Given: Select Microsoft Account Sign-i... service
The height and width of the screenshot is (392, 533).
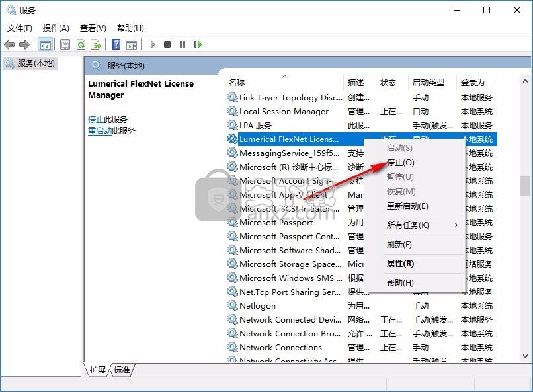Looking at the screenshot, I should [x=289, y=180].
